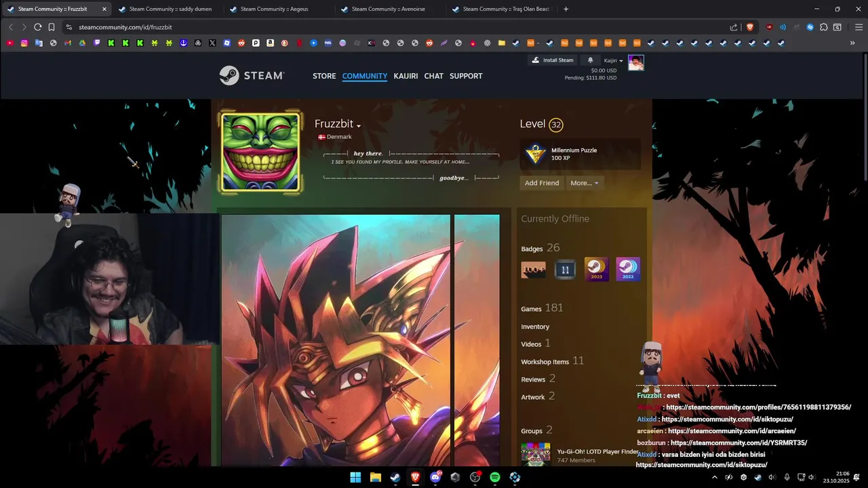This screenshot has width=868, height=488.
Task: Open the Google Drive bookmark icon
Action: coord(82,43)
